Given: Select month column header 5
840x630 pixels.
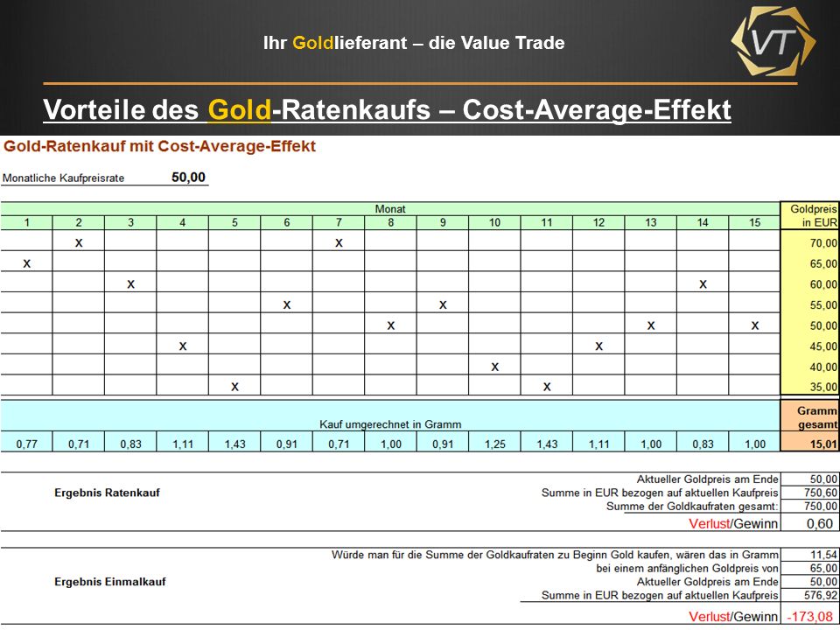Looking at the screenshot, I should pyautogui.click(x=234, y=222).
